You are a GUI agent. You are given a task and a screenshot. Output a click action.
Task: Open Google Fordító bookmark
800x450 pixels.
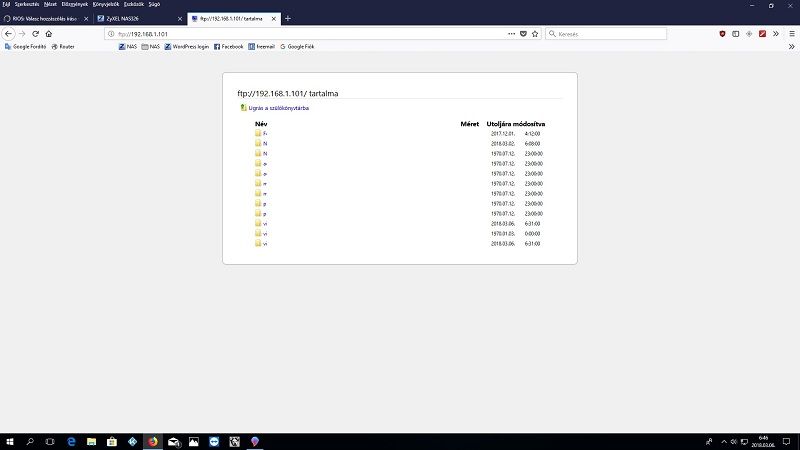click(x=26, y=46)
